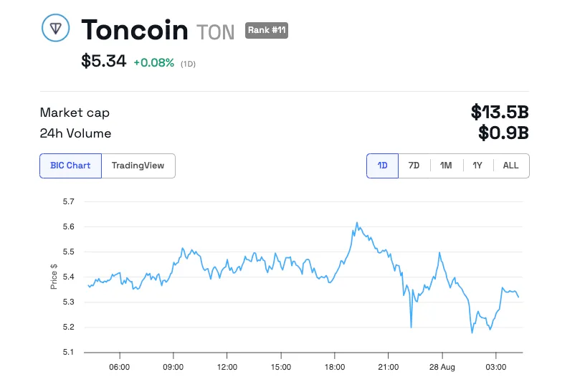585x392 pixels.
Task: Switch to the TradingView tab
Action: tap(138, 166)
